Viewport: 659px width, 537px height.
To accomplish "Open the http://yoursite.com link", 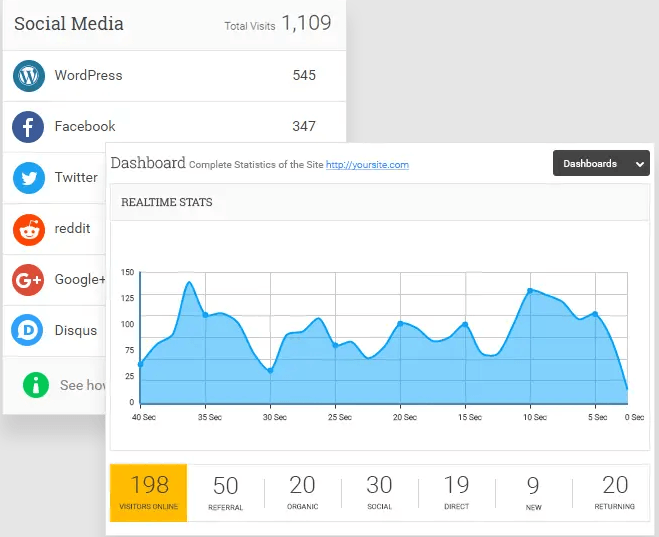I will [367, 165].
